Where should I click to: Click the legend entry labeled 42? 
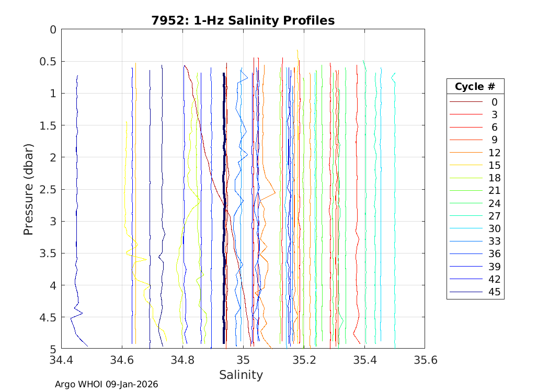pyautogui.click(x=494, y=280)
